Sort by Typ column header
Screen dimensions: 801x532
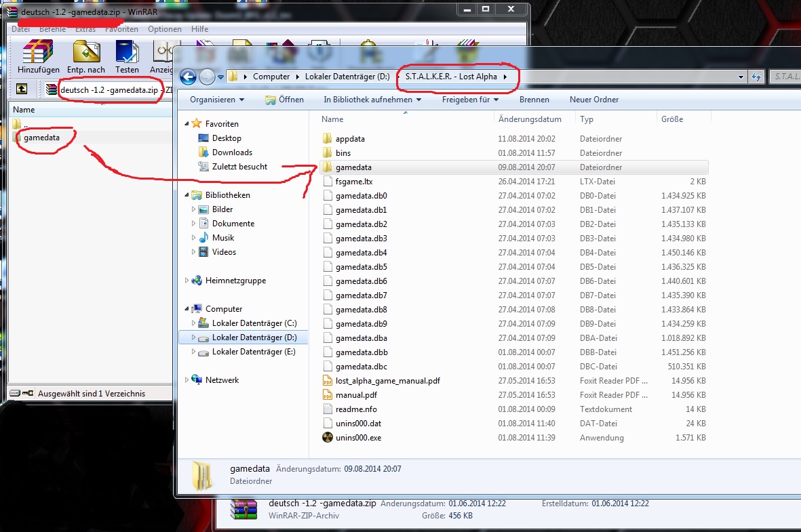tap(616, 119)
